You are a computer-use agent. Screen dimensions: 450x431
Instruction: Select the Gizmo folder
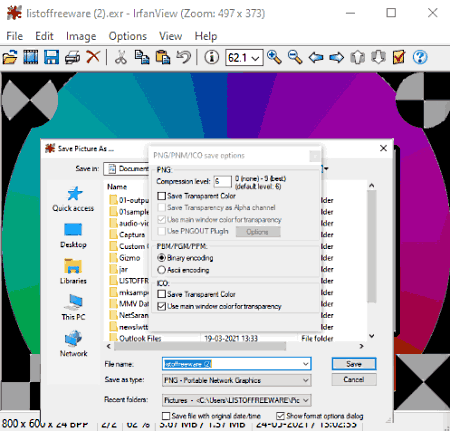click(125, 258)
